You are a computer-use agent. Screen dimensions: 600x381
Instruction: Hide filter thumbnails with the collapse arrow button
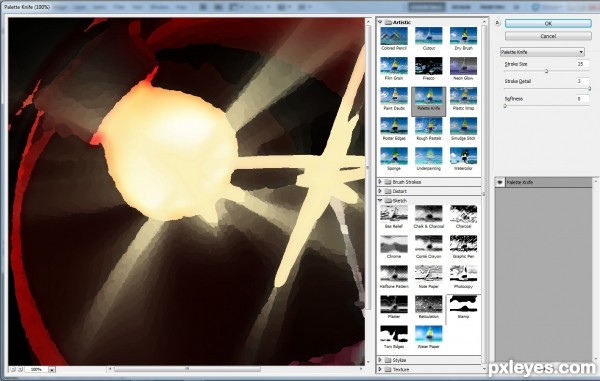click(497, 23)
